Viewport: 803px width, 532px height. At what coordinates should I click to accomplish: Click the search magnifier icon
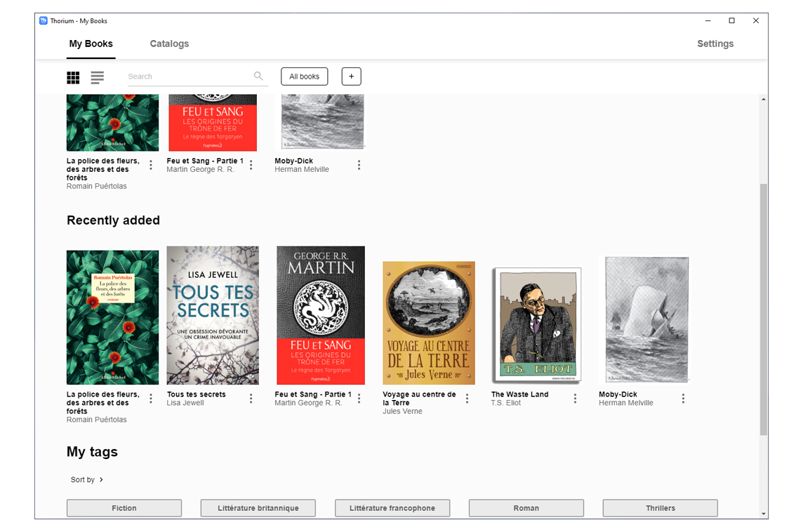click(258, 76)
